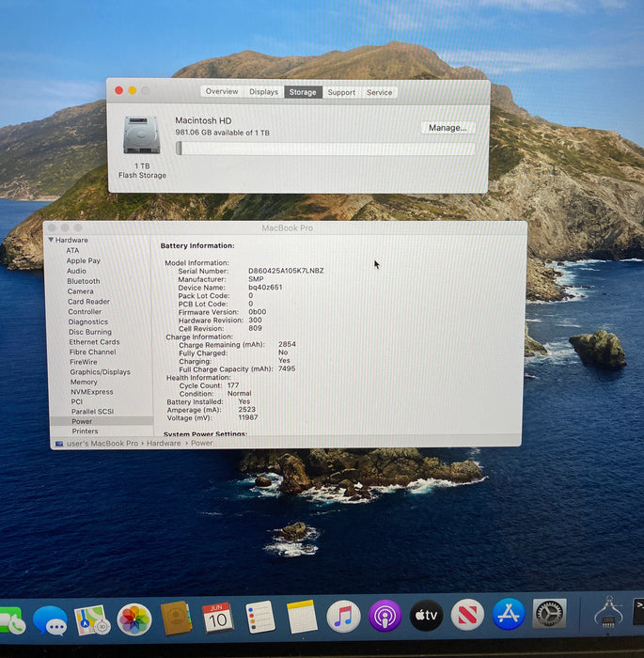Click Full Charge Capacity value 7495
The height and width of the screenshot is (658, 644).
click(287, 368)
